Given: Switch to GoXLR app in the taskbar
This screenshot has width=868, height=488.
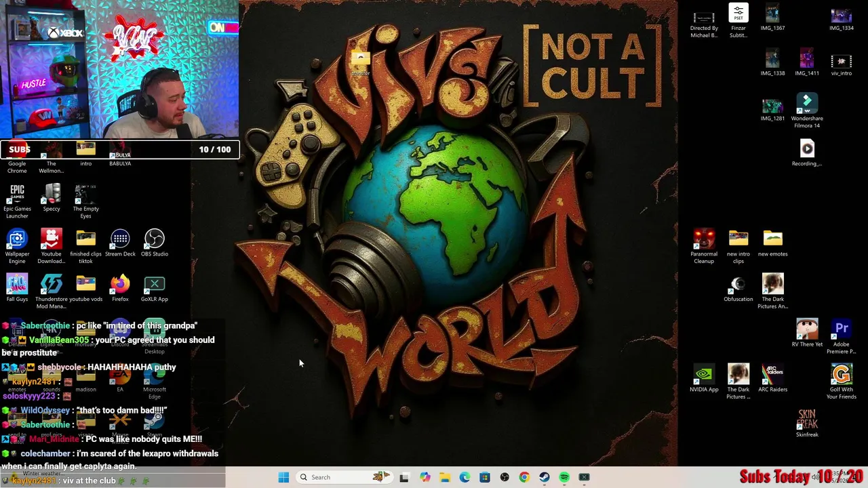Looking at the screenshot, I should (585, 477).
